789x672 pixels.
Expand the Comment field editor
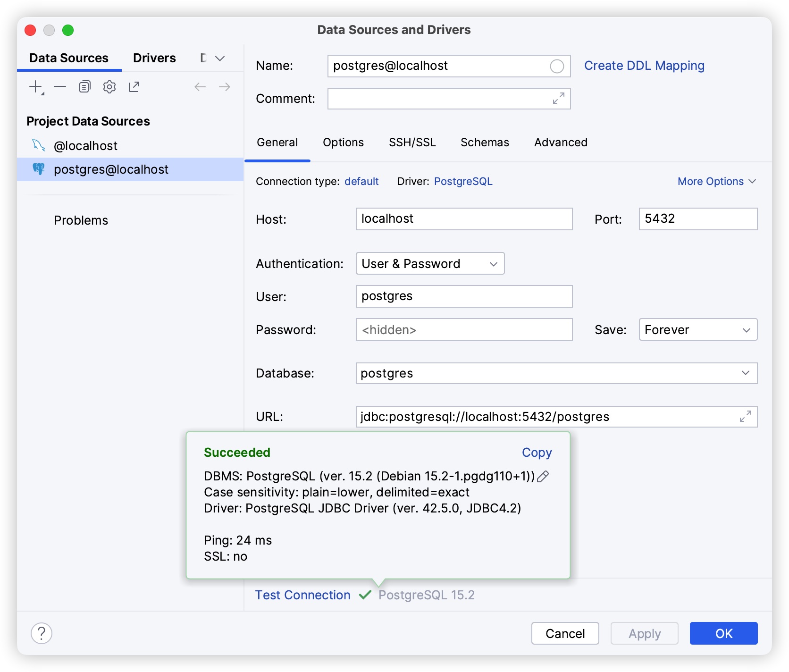[559, 98]
